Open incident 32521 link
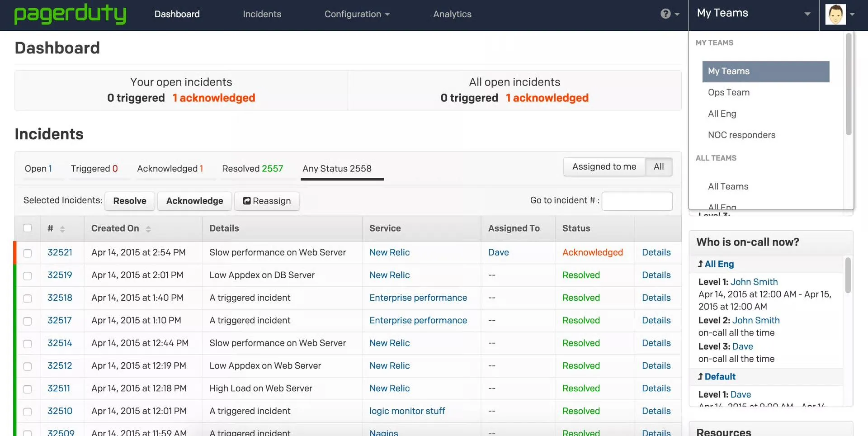The image size is (868, 436). coord(60,252)
